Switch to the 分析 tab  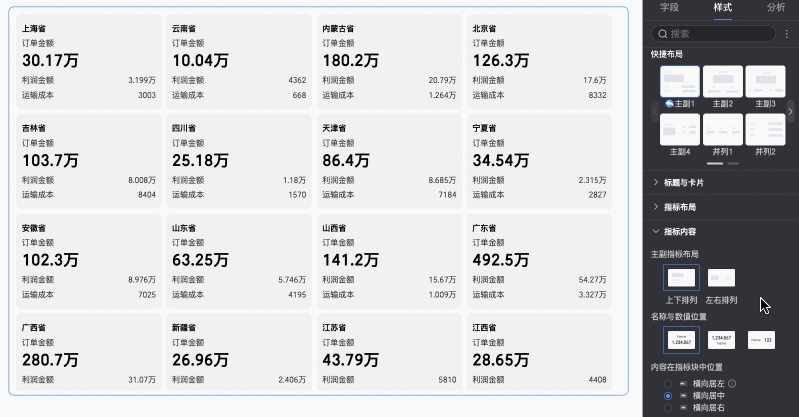pyautogui.click(x=776, y=8)
